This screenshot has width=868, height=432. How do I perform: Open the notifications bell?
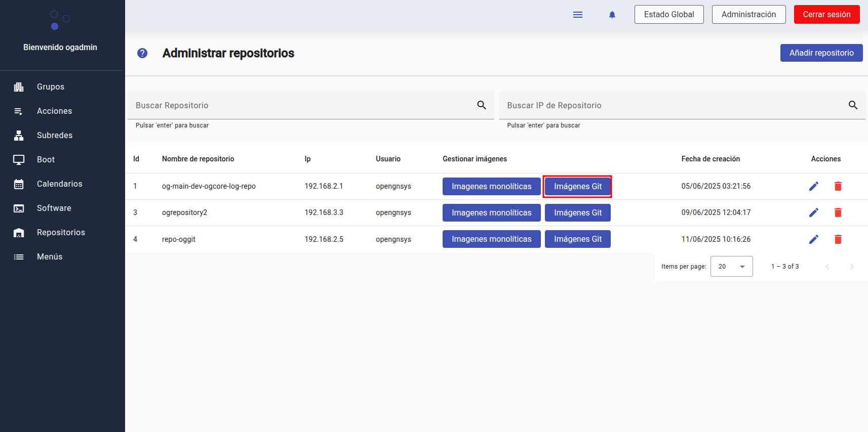(x=612, y=15)
